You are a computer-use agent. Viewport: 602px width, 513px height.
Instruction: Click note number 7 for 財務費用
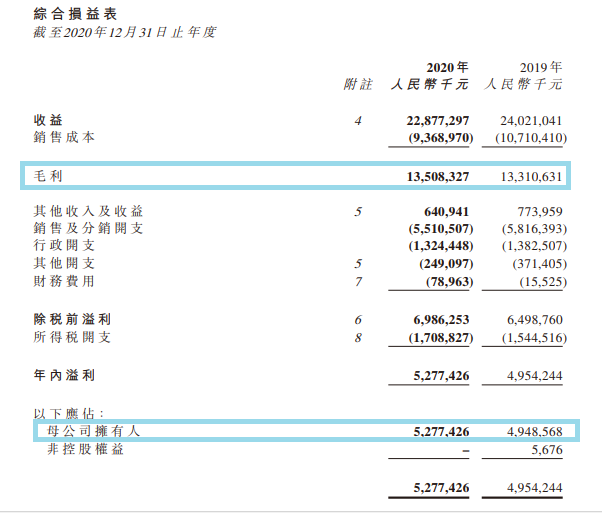(x=358, y=282)
